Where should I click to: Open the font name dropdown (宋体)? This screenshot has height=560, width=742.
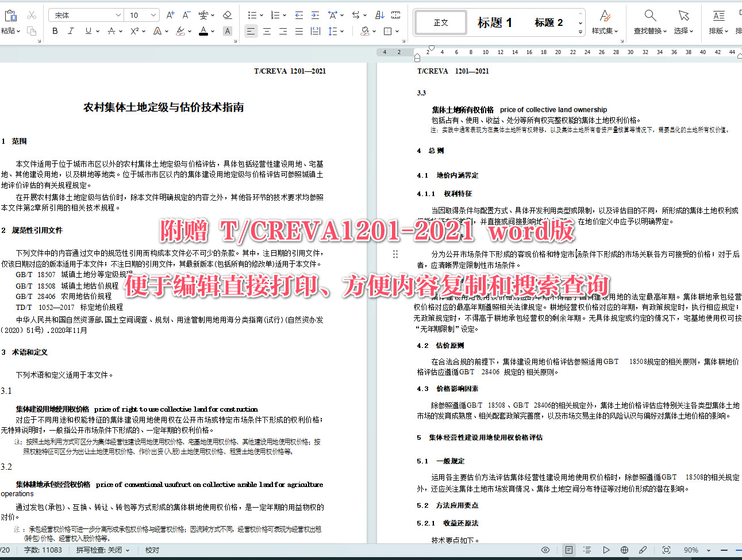pos(118,15)
